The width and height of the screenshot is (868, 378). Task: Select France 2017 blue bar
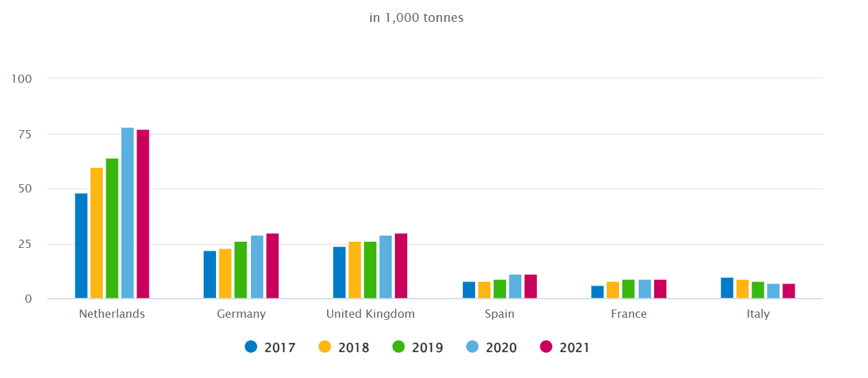click(598, 292)
